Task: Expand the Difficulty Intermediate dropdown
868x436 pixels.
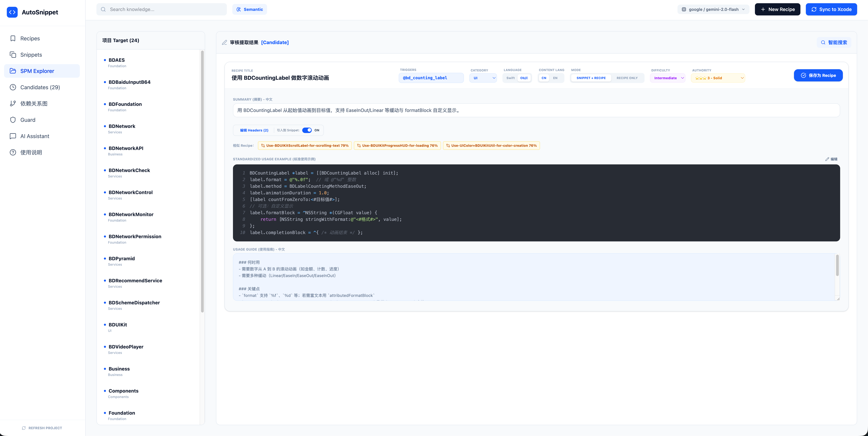Action: [x=668, y=78]
